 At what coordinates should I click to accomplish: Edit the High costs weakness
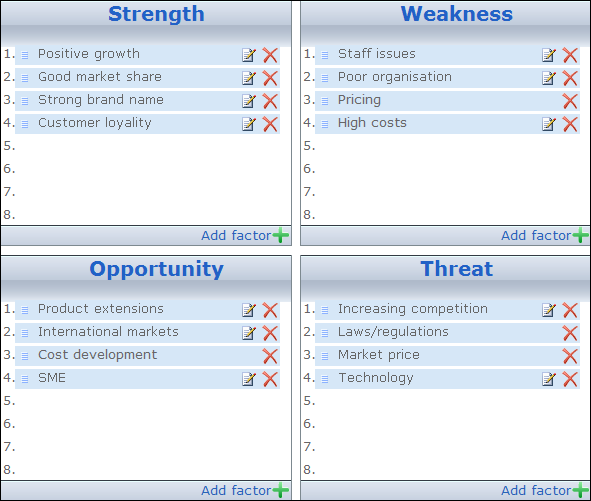(x=549, y=124)
